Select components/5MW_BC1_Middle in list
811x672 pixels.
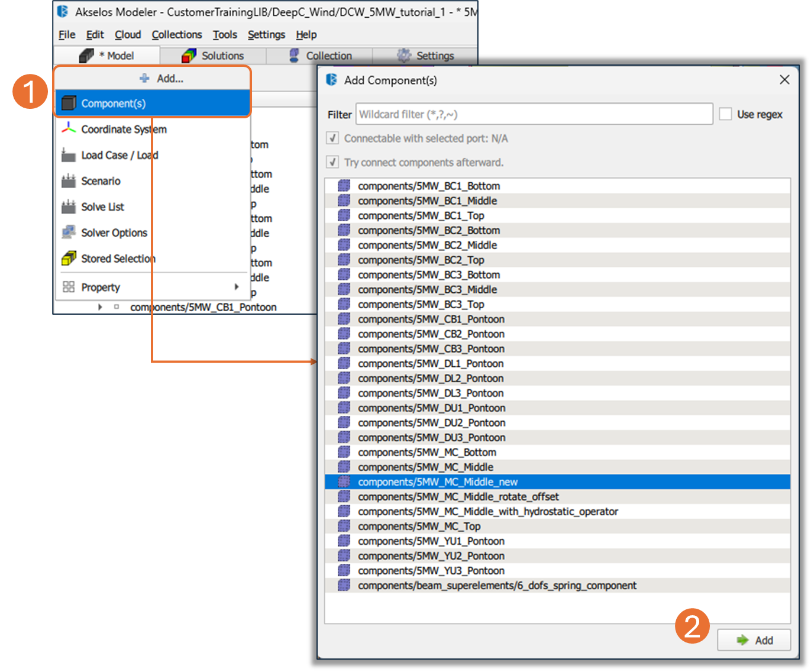[x=557, y=201]
